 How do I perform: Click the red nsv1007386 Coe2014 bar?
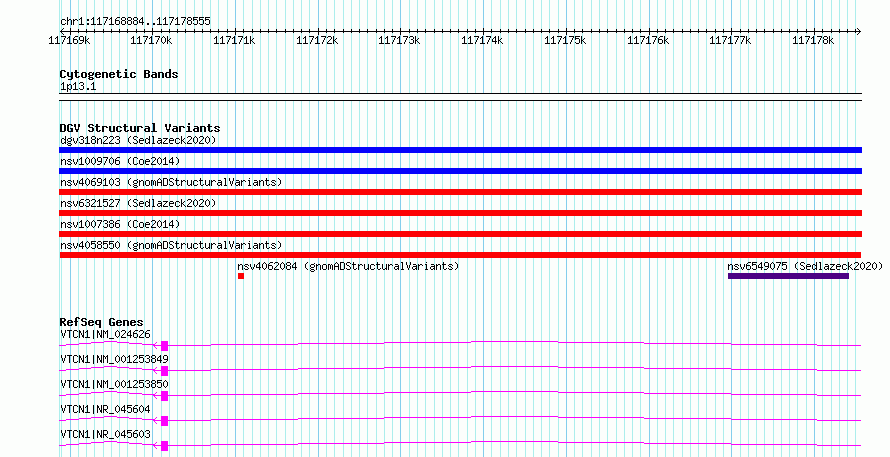pos(460,234)
